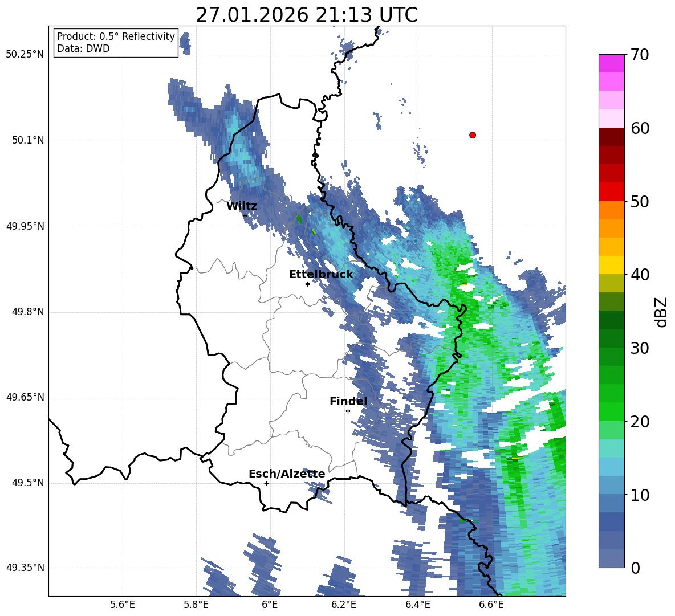Click the 40 value on colorbar
Viewport: 675px width, 616px height.
tap(640, 275)
